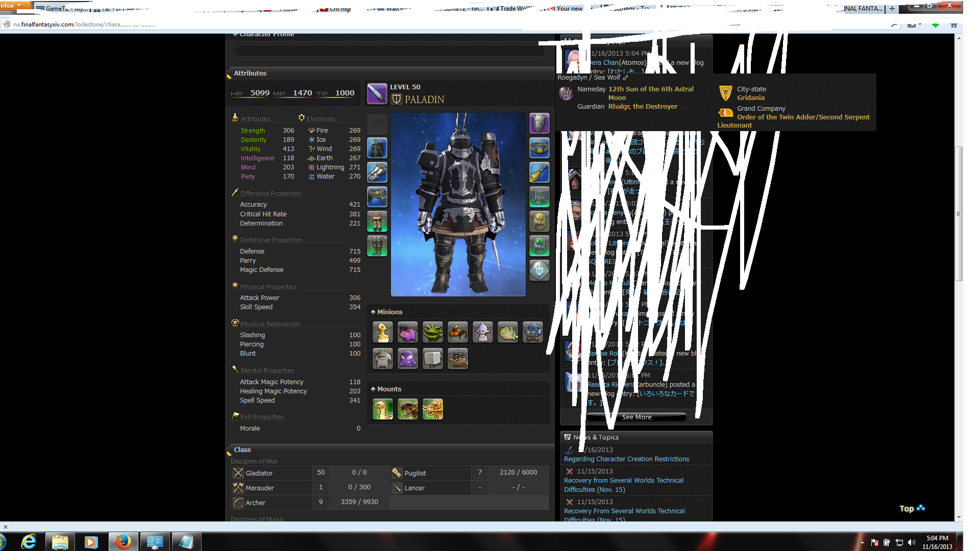Click the Gridania city-state emblem
This screenshot has height=551, width=980.
tap(725, 93)
